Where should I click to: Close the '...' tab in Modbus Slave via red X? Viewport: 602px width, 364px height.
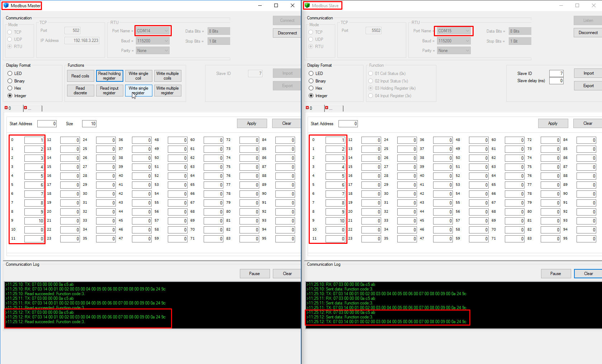[x=327, y=108]
